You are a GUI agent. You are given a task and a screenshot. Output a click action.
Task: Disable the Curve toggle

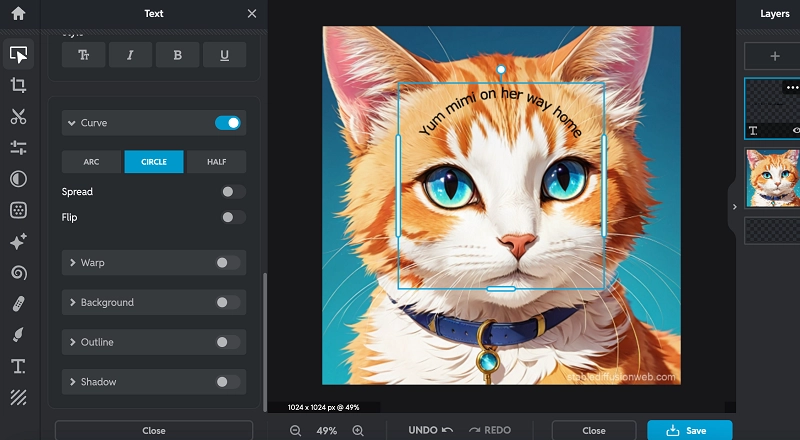coord(228,123)
